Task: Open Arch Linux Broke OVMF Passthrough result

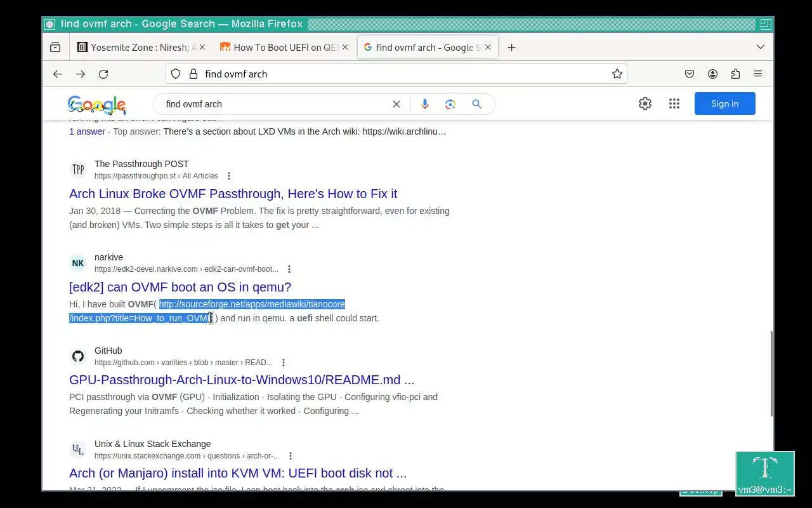Action: point(233,194)
